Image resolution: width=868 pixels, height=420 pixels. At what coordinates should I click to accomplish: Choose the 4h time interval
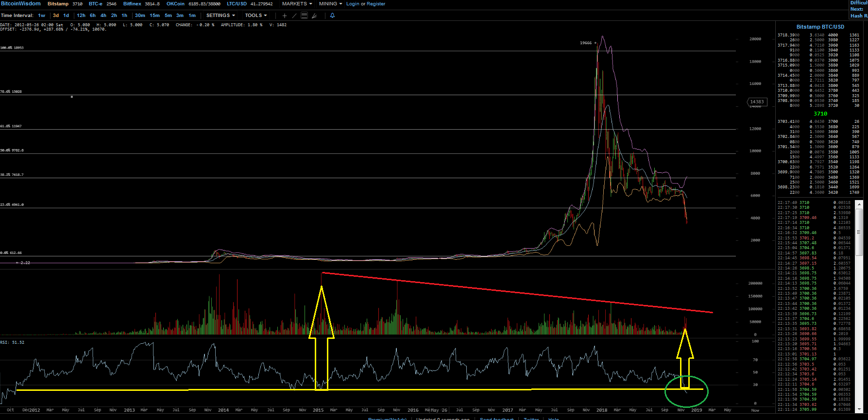pyautogui.click(x=103, y=16)
